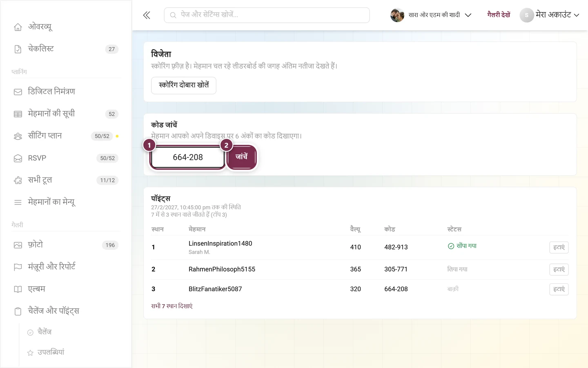Click the स्कोरिंग दोबारा खोलें button
The width and height of the screenshot is (588, 368).
point(184,85)
